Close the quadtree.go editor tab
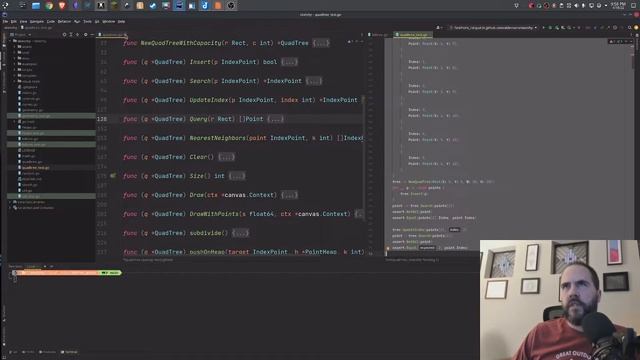Screen dimensions: 640x360 (x=125, y=35)
